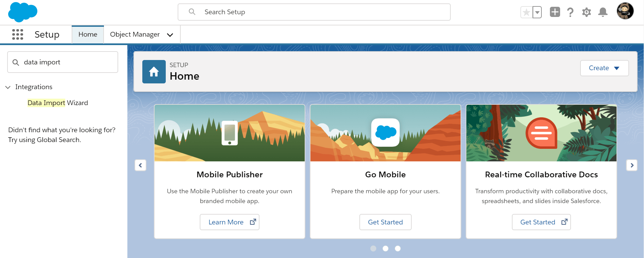Image resolution: width=644 pixels, height=258 pixels.
Task: Select the third carousel page dot
Action: pos(398,249)
